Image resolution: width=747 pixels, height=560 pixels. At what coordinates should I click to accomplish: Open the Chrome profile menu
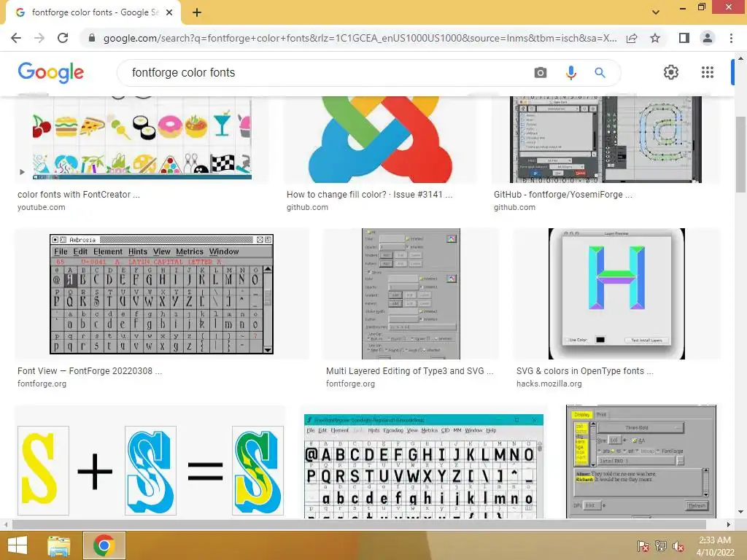pos(708,38)
